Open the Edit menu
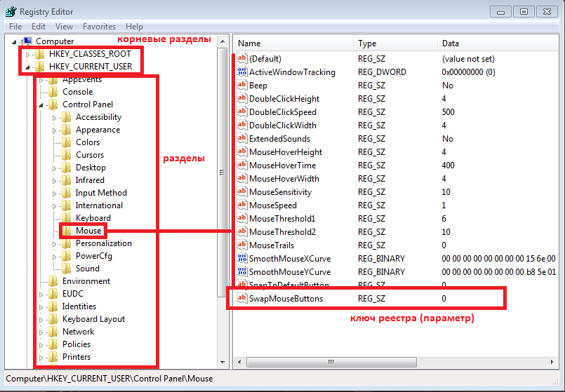 [39, 27]
